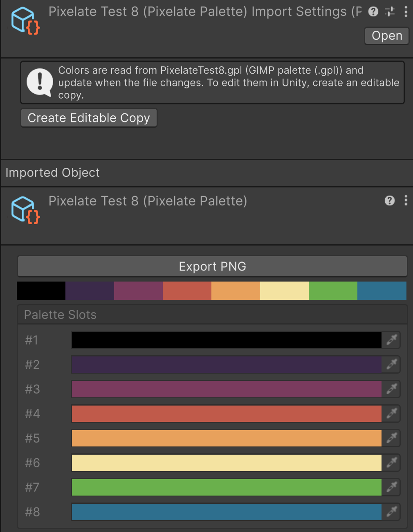Click plum swatch in preview strip

pyautogui.click(x=138, y=291)
